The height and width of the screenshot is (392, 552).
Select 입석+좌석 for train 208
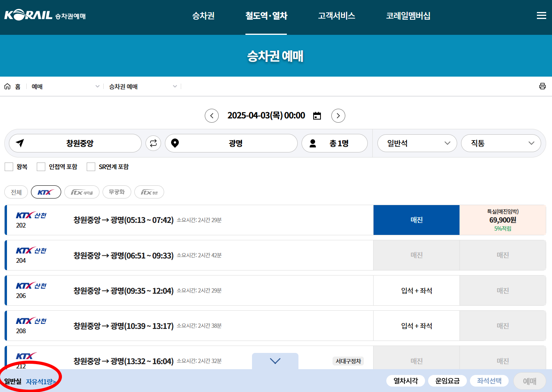tap(417, 326)
